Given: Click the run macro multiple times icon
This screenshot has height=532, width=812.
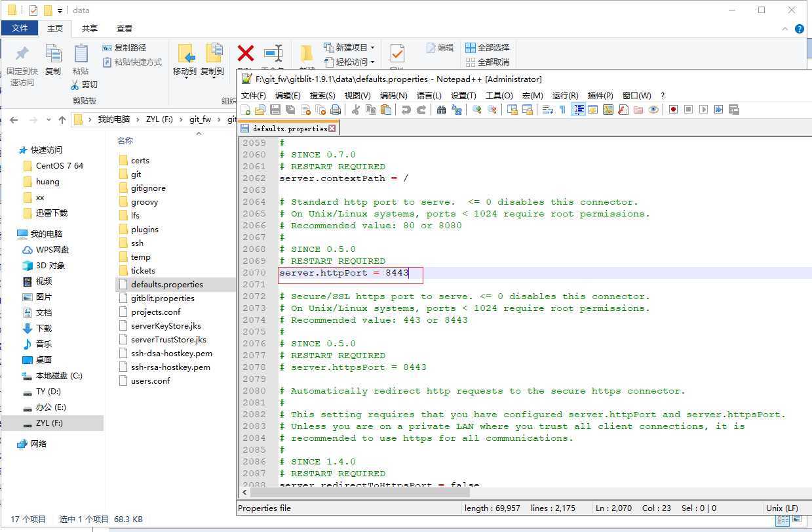Looking at the screenshot, I should 718,110.
